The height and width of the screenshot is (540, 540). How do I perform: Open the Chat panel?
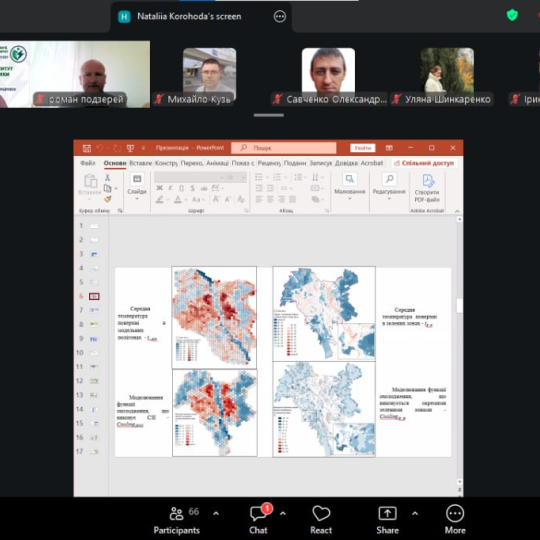[x=258, y=520]
